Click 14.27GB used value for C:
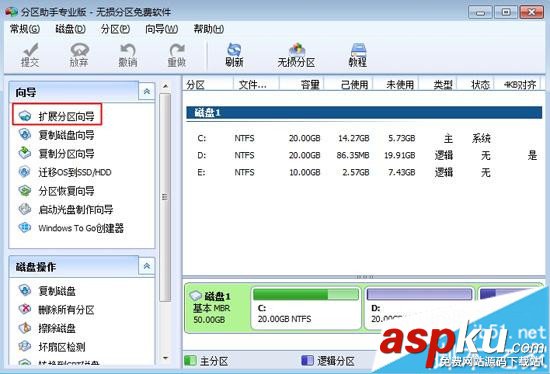 point(354,138)
